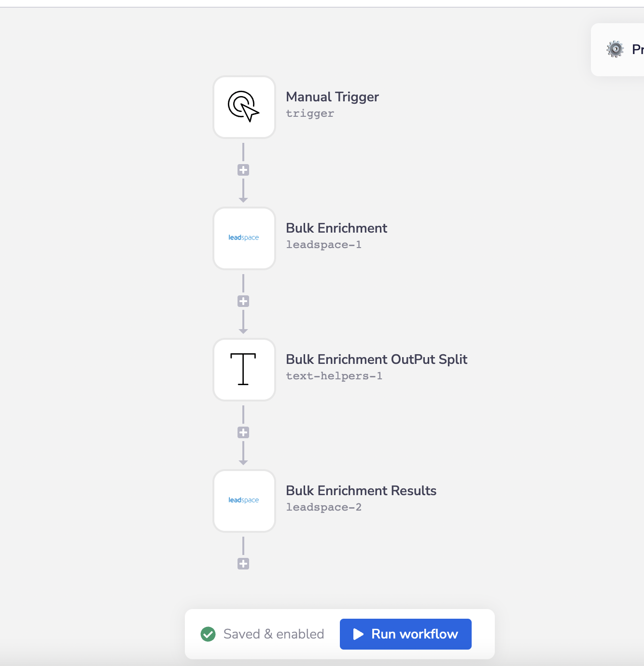This screenshot has width=644, height=666.
Task: Click the Saved & enabled status text
Action: 273,634
